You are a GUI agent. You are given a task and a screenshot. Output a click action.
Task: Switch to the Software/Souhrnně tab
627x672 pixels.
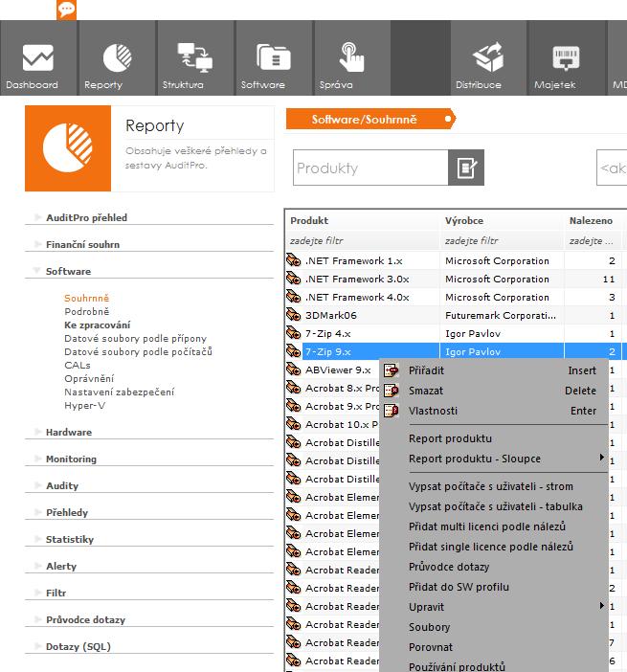pos(370,119)
